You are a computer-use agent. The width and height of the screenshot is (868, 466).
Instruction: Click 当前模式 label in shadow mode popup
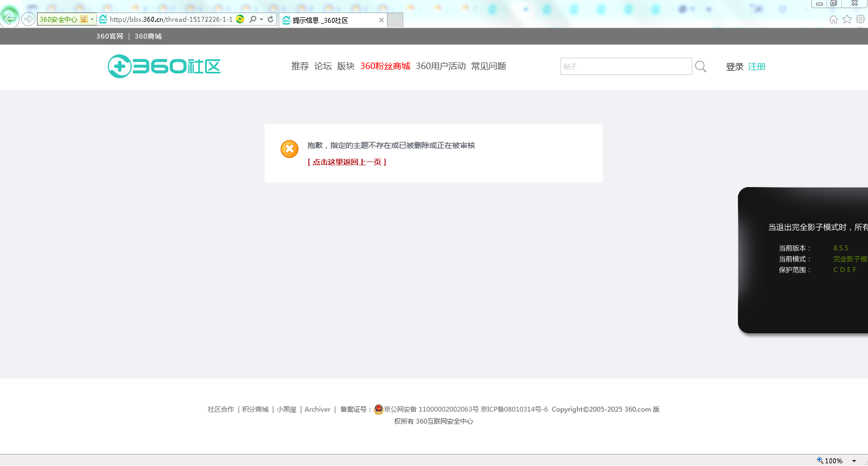point(794,259)
